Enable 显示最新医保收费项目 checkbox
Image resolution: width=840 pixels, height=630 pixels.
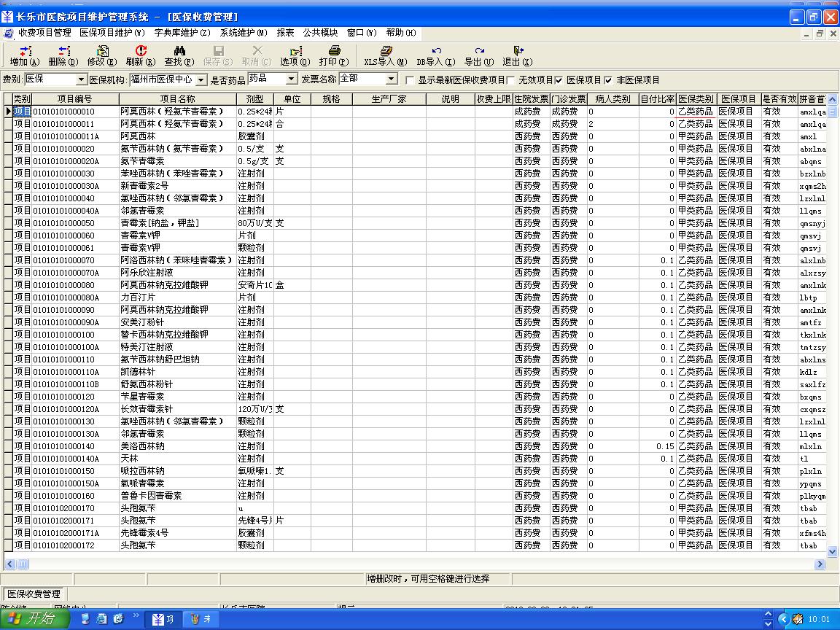[410, 80]
